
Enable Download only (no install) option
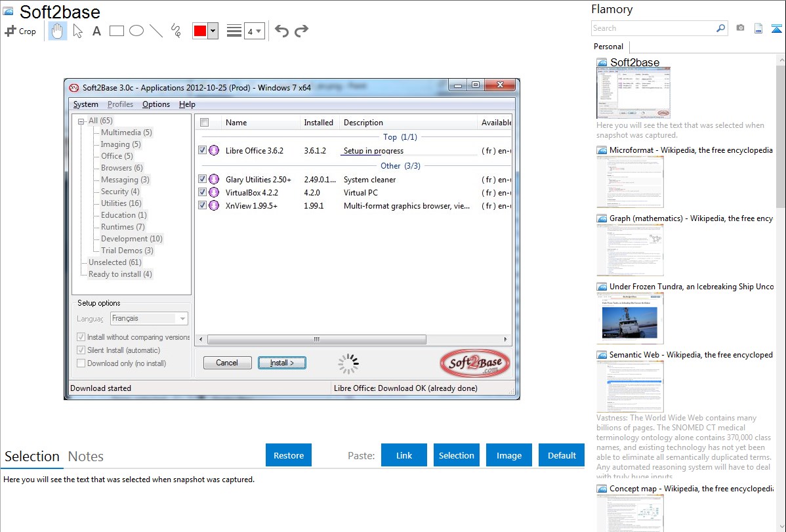[x=81, y=363]
